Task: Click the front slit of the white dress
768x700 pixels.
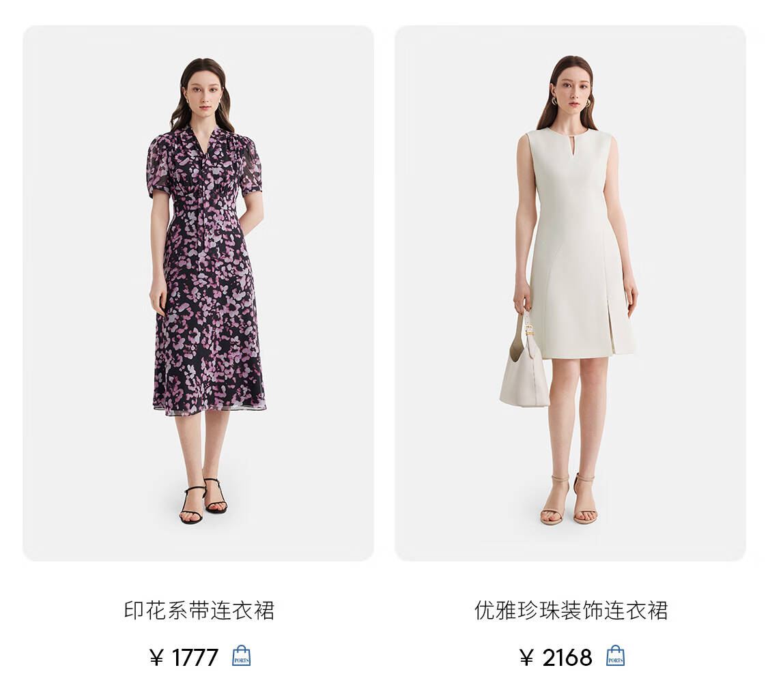Action: click(610, 325)
